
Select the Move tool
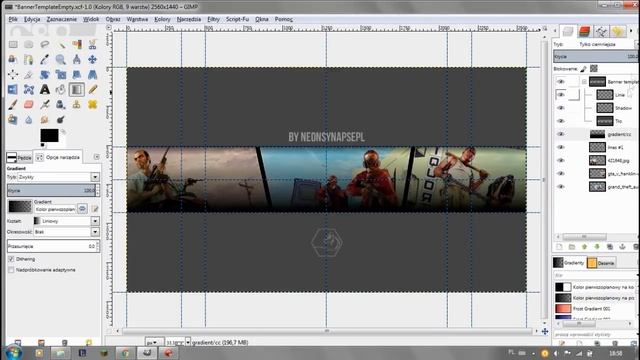coord(93,59)
